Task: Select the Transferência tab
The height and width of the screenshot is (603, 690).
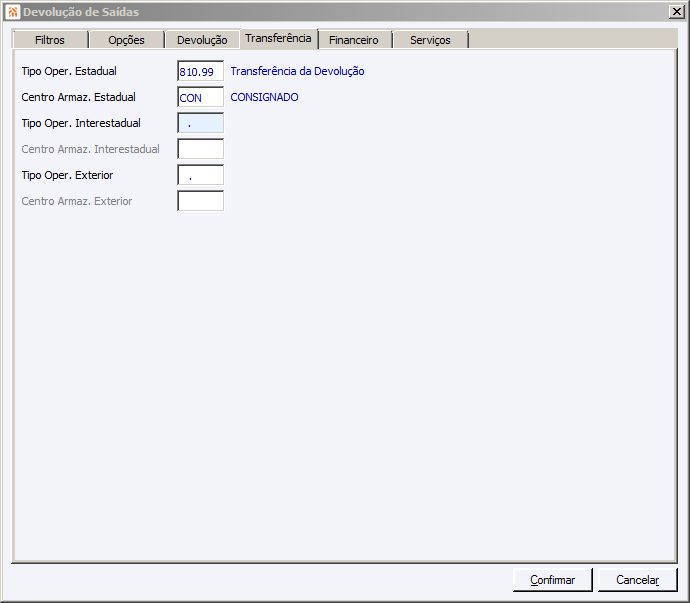Action: [279, 39]
